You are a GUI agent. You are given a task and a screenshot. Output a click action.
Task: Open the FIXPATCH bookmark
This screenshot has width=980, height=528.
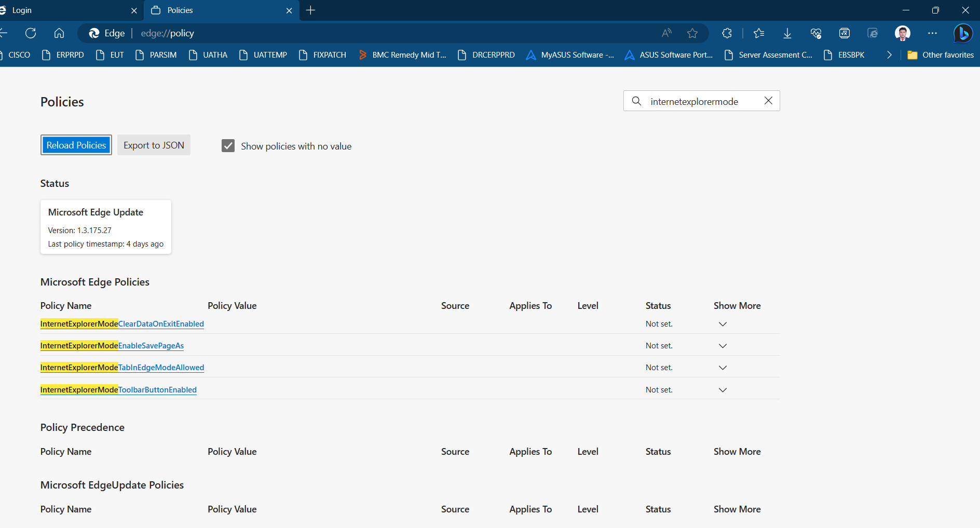coord(322,55)
